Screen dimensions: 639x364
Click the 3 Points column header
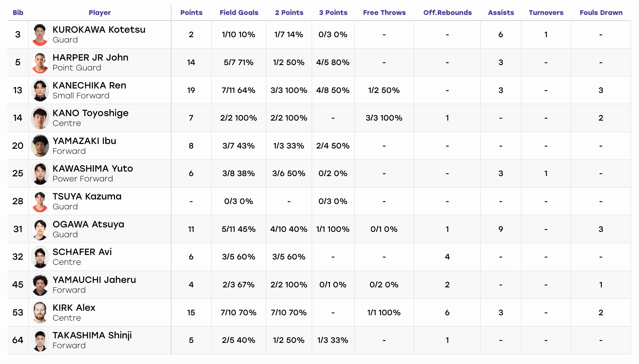(333, 13)
